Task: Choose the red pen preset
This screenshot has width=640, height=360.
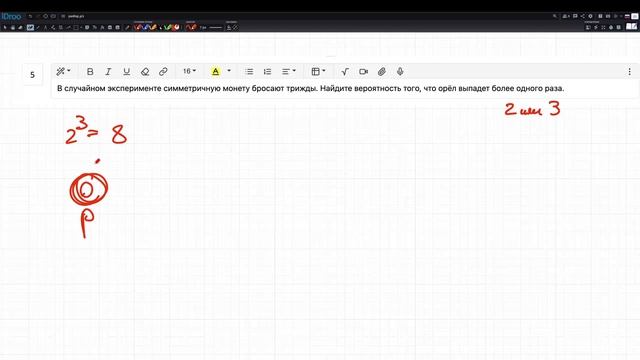Action: coord(138,27)
